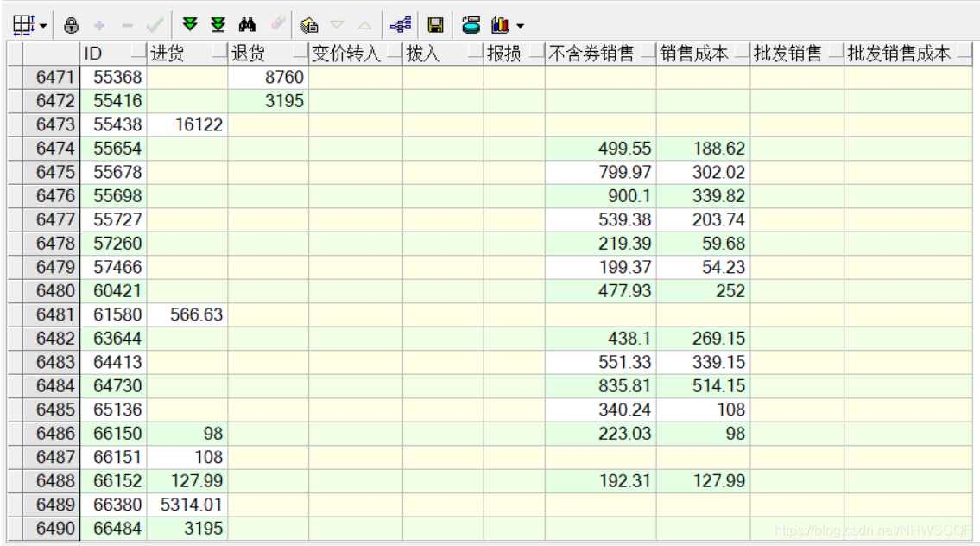980x546 pixels.
Task: Click the fetch next page arrow icon
Action: click(190, 24)
